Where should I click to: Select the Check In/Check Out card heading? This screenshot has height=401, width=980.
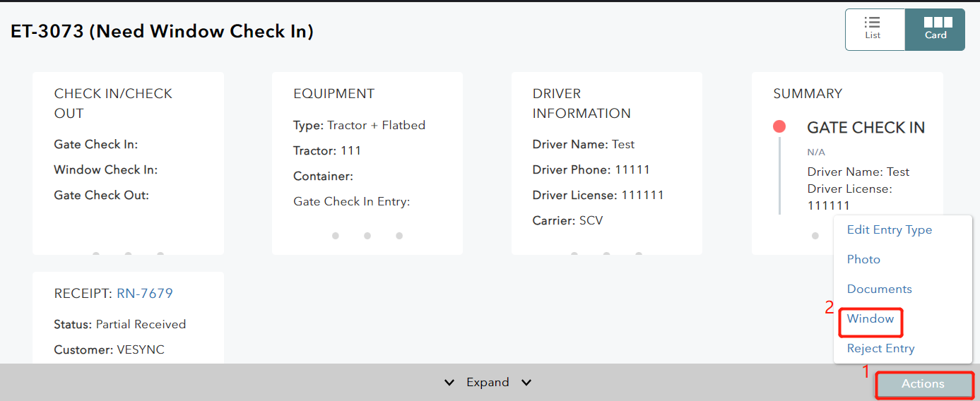pyautogui.click(x=113, y=103)
